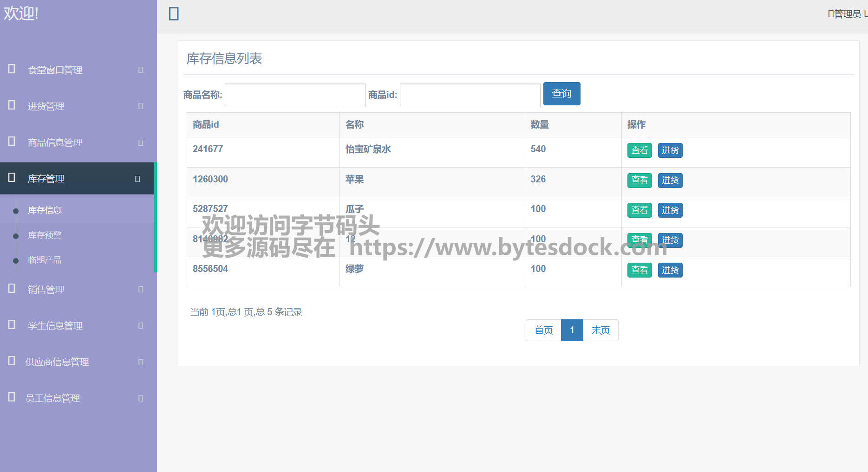The width and height of the screenshot is (868, 472).
Task: Focus the 商品名称 input field
Action: (x=295, y=95)
